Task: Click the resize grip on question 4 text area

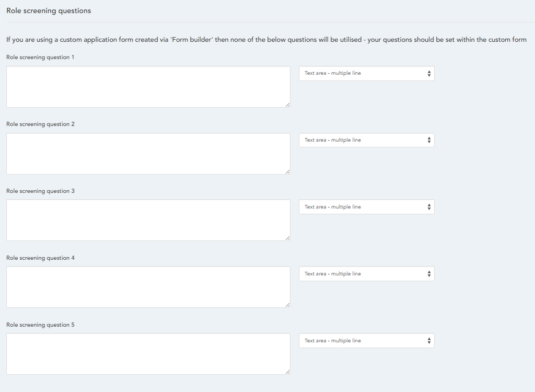Action: [287, 305]
